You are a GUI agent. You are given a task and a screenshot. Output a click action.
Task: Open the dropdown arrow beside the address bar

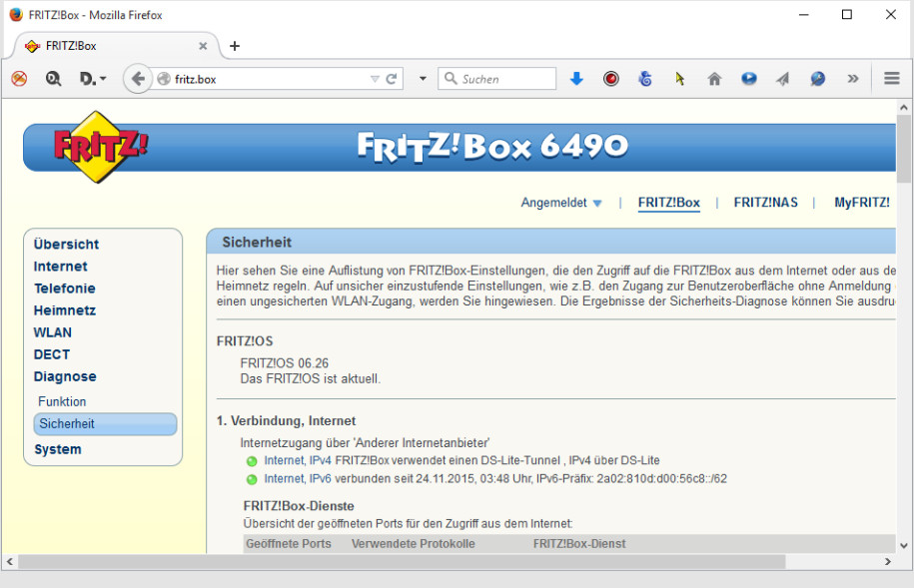(423, 79)
